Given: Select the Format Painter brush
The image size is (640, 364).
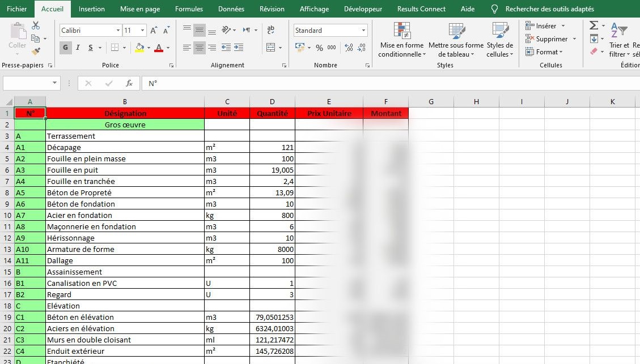Looking at the screenshot, I should point(36,52).
